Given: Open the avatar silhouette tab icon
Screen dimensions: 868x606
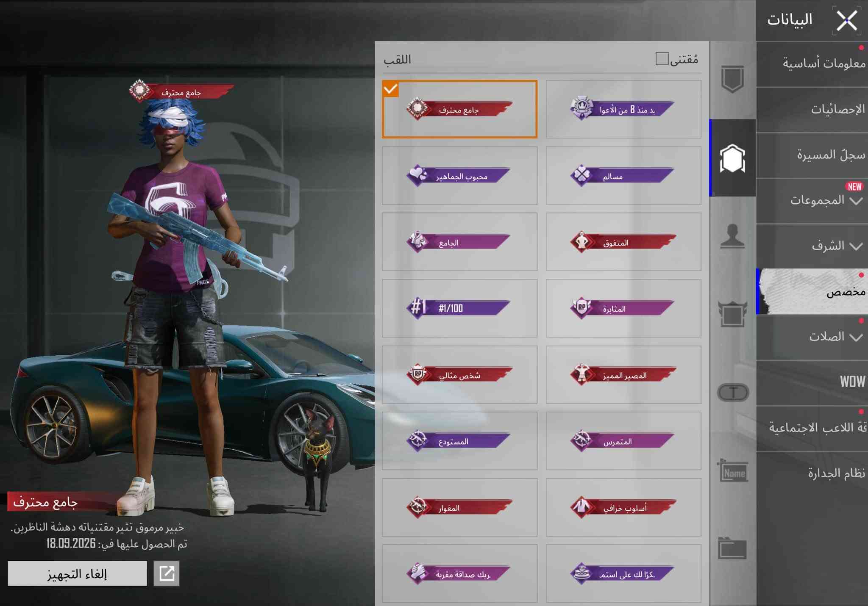Looking at the screenshot, I should tap(732, 236).
